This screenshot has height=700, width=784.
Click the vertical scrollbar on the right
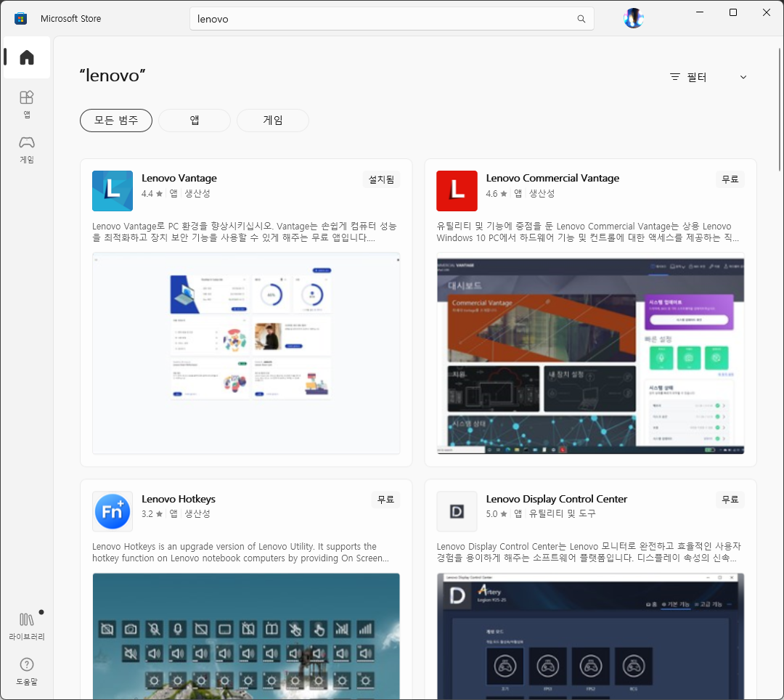779,110
